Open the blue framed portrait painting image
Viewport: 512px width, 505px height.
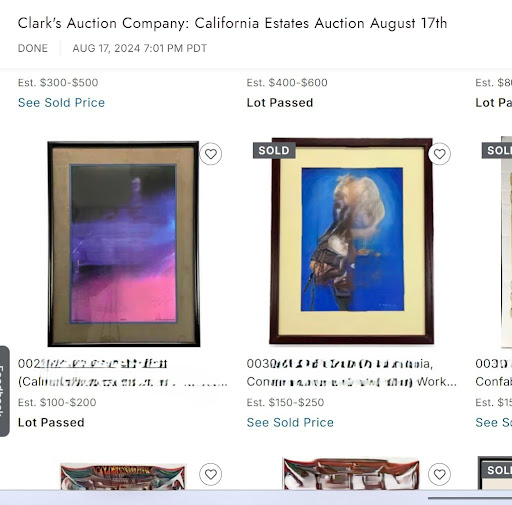352,241
